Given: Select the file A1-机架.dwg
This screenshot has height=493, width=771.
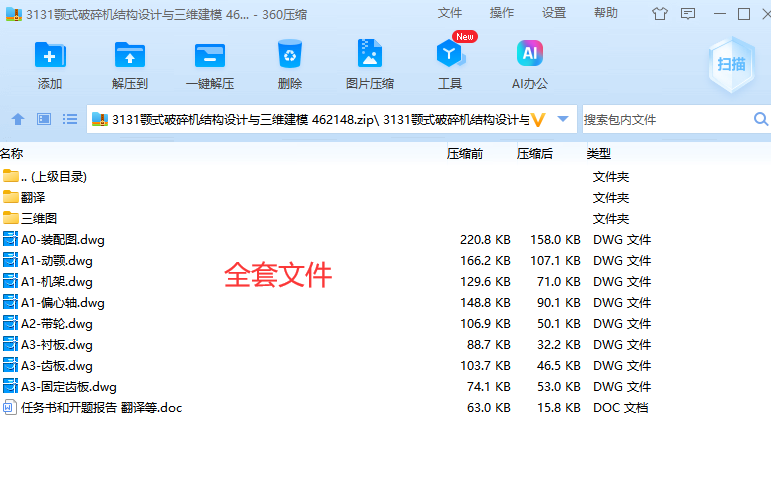Looking at the screenshot, I should pyautogui.click(x=57, y=282).
